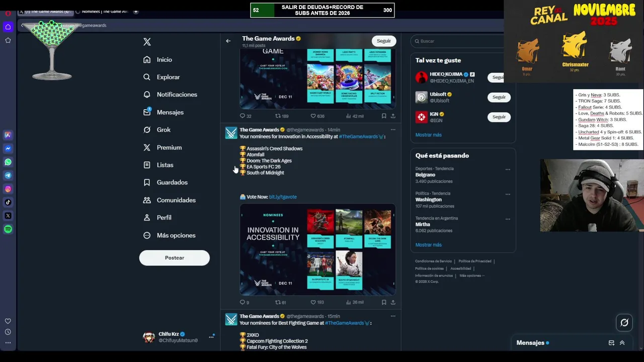
Task: Select The Game Awards X browser tab
Action: pyautogui.click(x=46, y=12)
